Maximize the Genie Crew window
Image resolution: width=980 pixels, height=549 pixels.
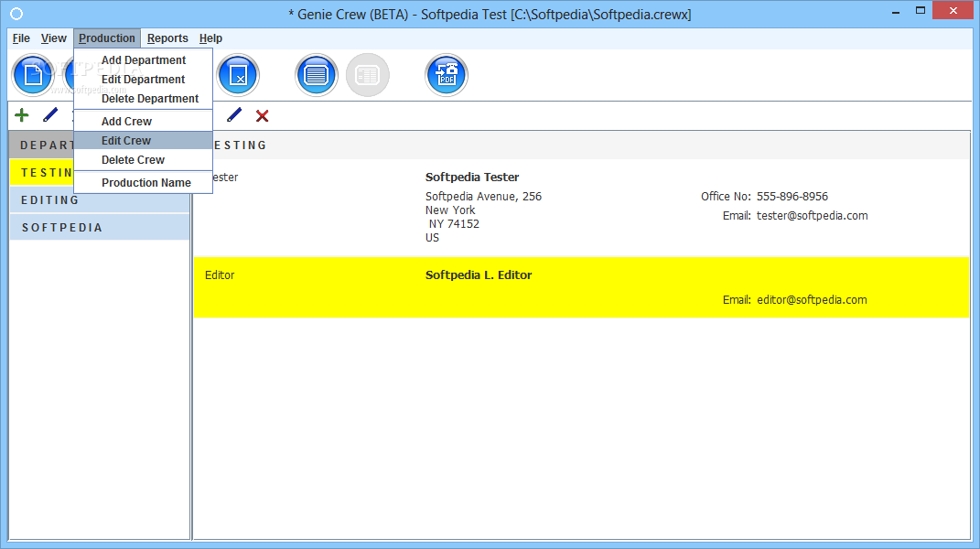(x=920, y=11)
